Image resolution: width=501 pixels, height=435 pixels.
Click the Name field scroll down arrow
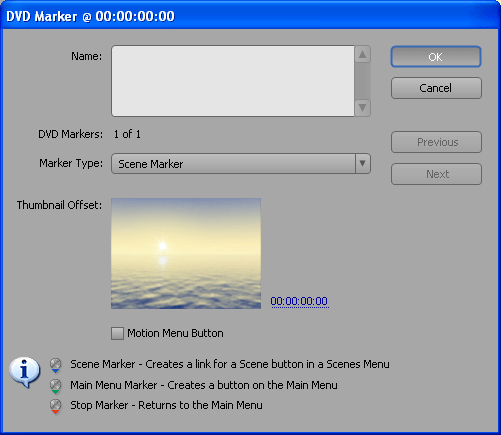pos(362,108)
